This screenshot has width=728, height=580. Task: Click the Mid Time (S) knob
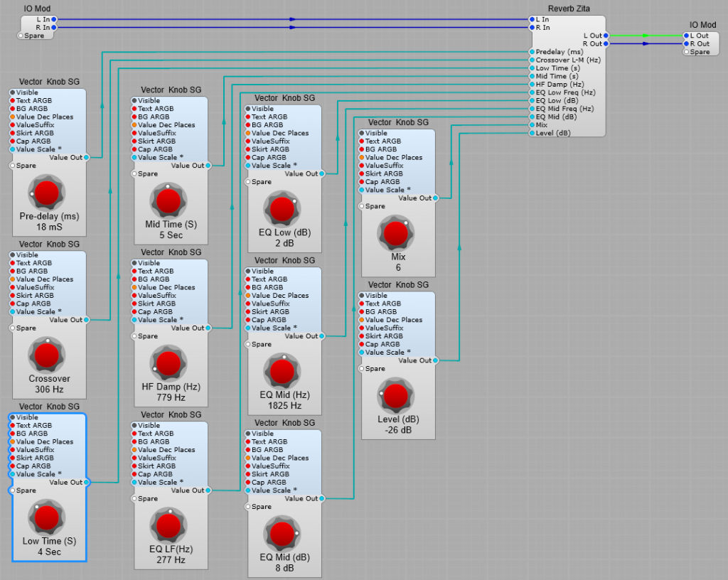[168, 201]
